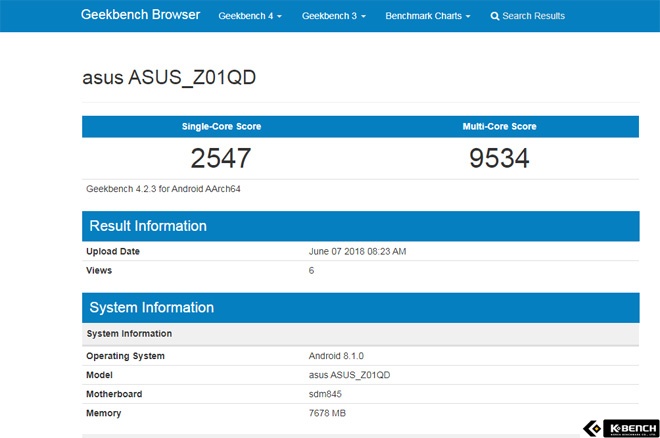The image size is (660, 438).
Task: Select the Android 8.1.0 value
Action: [x=336, y=356]
